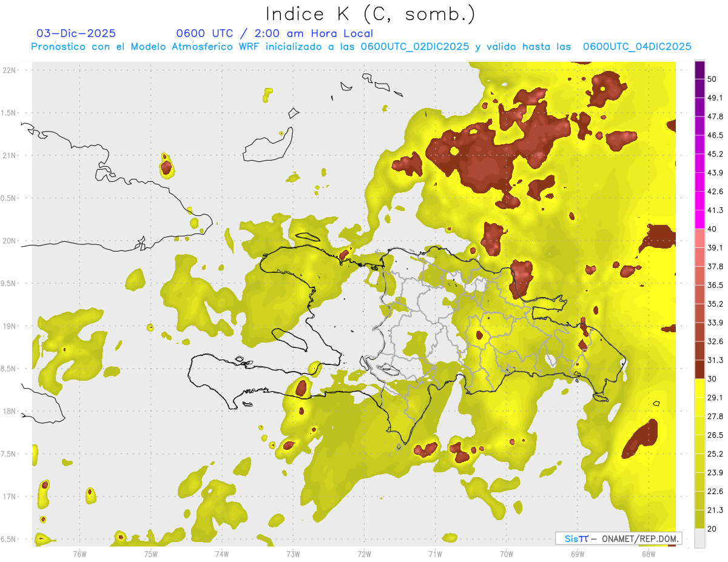The width and height of the screenshot is (728, 562).
Task: Click the valid-until time "0600UTC_04DIC2025"
Action: tap(637, 47)
